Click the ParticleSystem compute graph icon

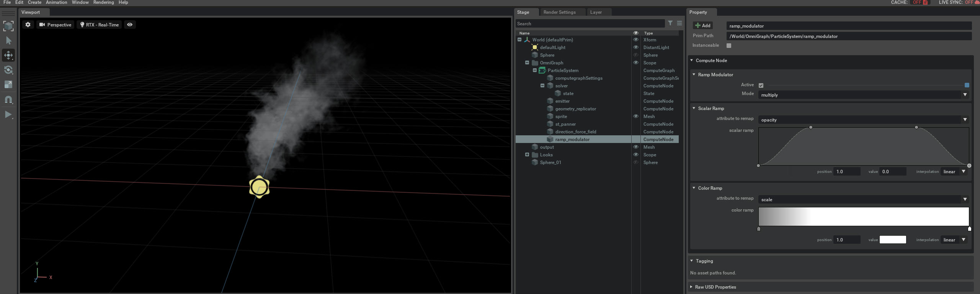[x=542, y=70]
